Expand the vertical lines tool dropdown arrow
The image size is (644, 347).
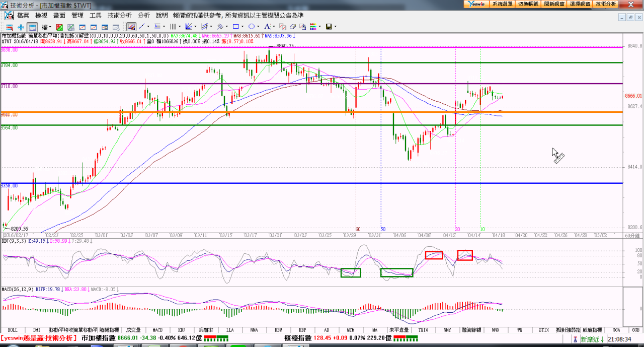[180, 27]
